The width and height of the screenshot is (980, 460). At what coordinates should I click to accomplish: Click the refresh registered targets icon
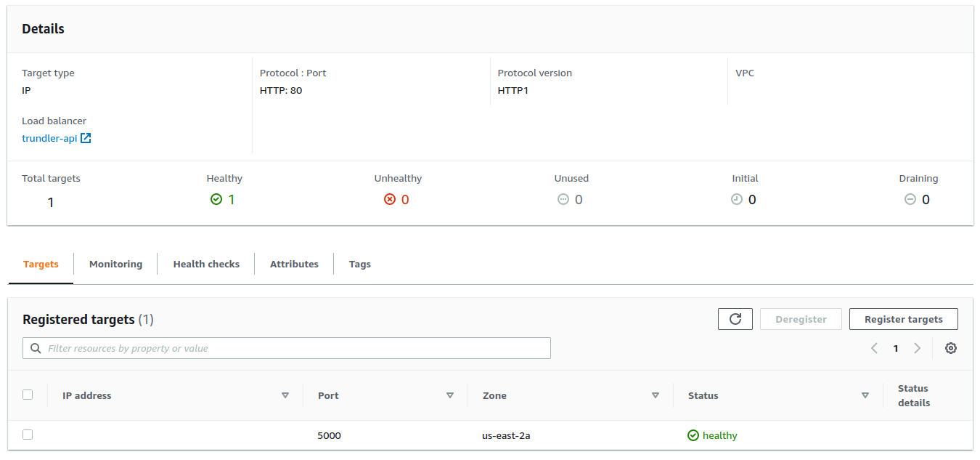pos(735,319)
